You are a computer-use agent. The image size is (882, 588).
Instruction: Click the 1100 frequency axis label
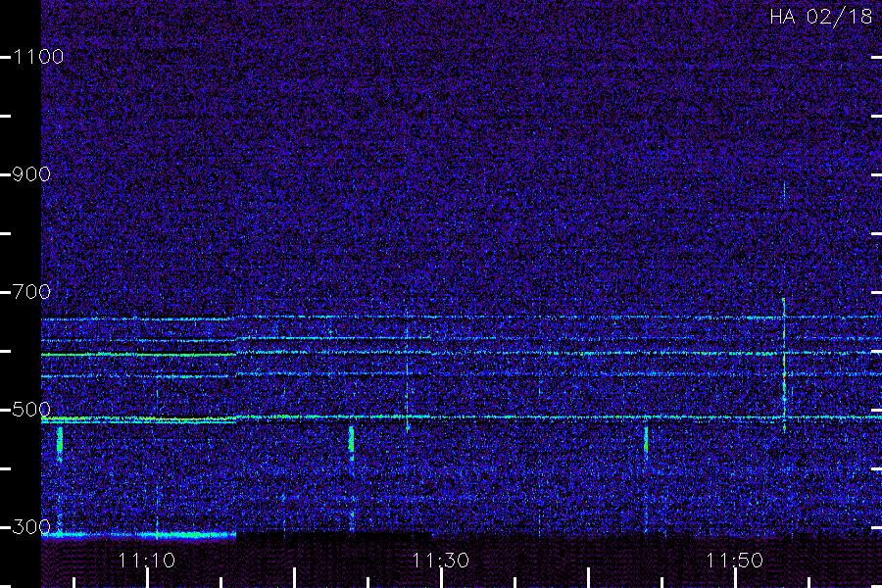pos(38,57)
